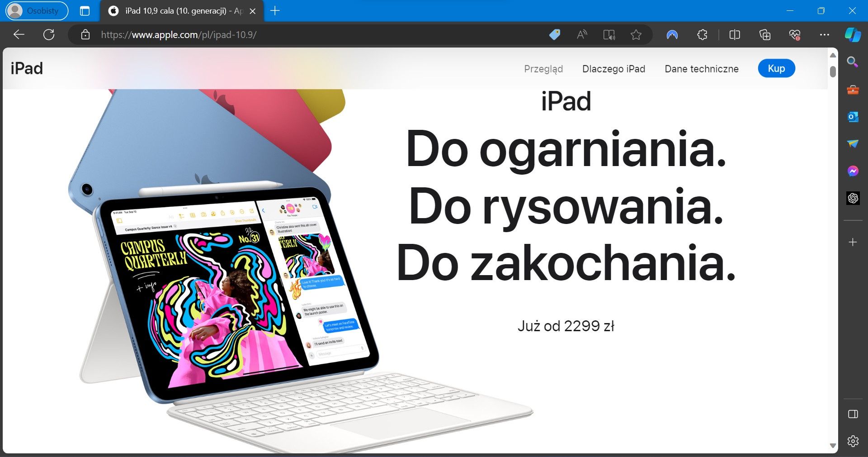Open the Drop paper plane icon
This screenshot has height=457, width=868.
(x=853, y=144)
